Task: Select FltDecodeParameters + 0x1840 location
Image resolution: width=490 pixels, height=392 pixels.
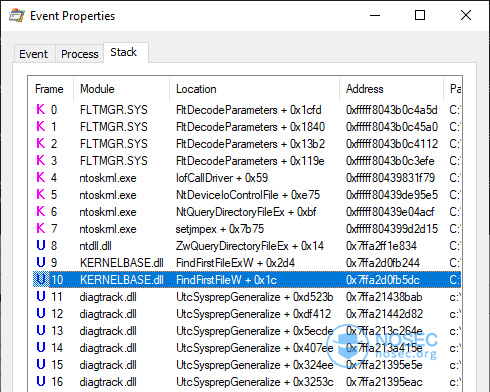Action: point(250,127)
